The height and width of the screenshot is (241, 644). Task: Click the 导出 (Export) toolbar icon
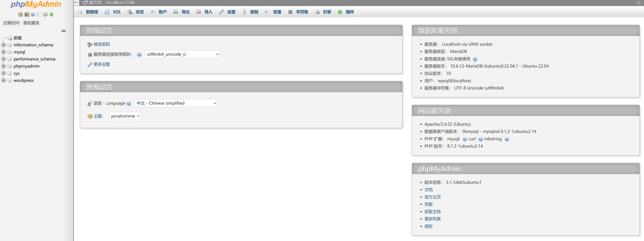point(176,12)
